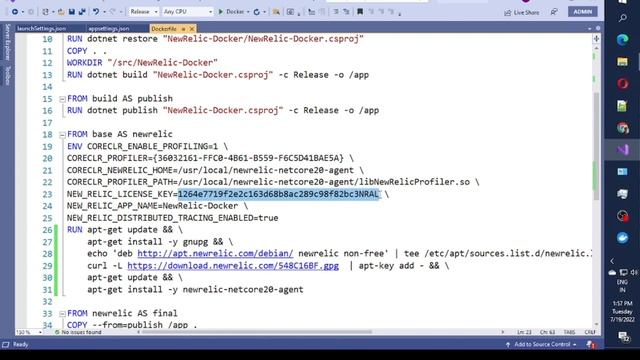The image size is (640, 360).
Task: Click the CRLF line ending status entry
Action: tap(590, 332)
